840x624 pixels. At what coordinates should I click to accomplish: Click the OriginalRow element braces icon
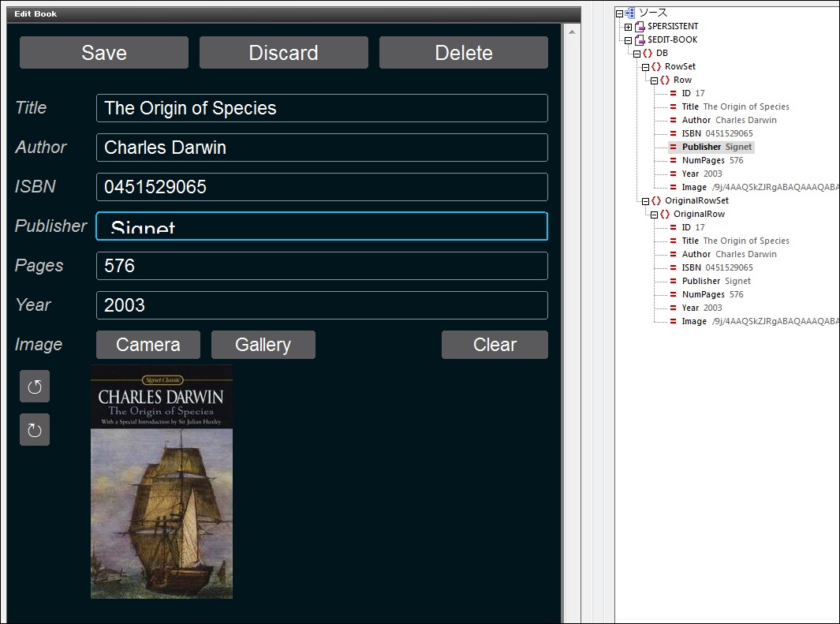pyautogui.click(x=665, y=214)
